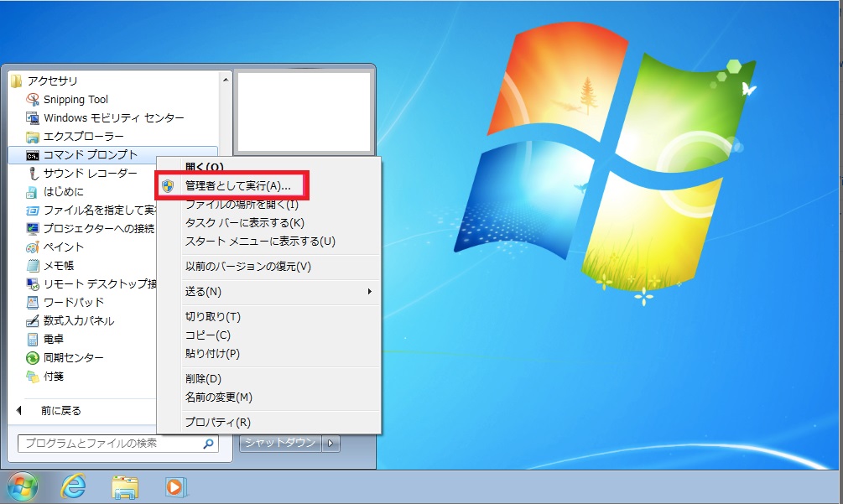Screen dimensions: 843x504
Task: Click the メモ帳 entry text
Action: tap(59, 266)
